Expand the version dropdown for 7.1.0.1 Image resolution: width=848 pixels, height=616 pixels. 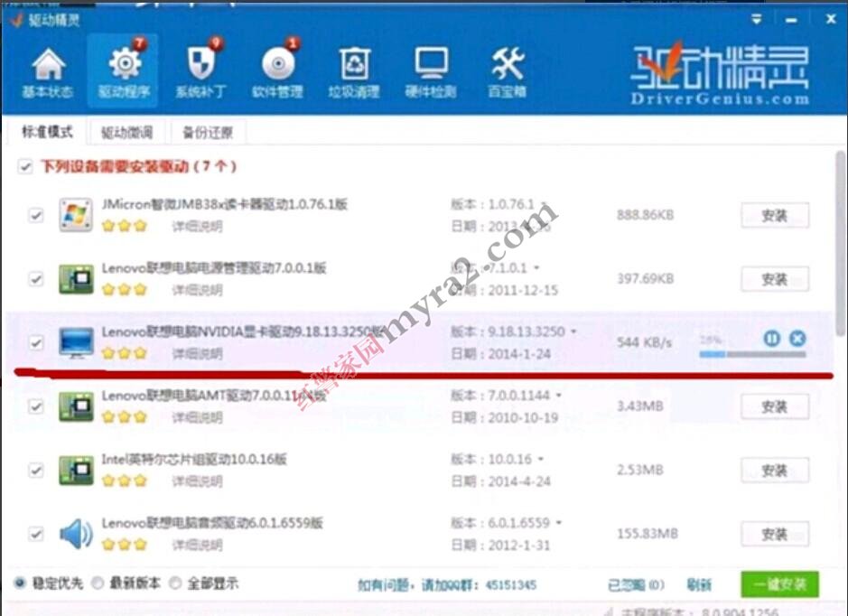536,267
